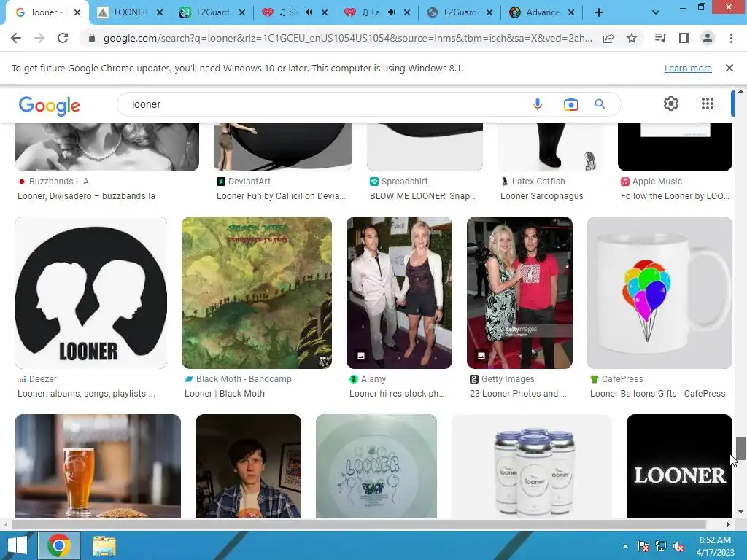The width and height of the screenshot is (747, 560).
Task: Dismiss the Chrome update notice
Action: click(x=729, y=68)
